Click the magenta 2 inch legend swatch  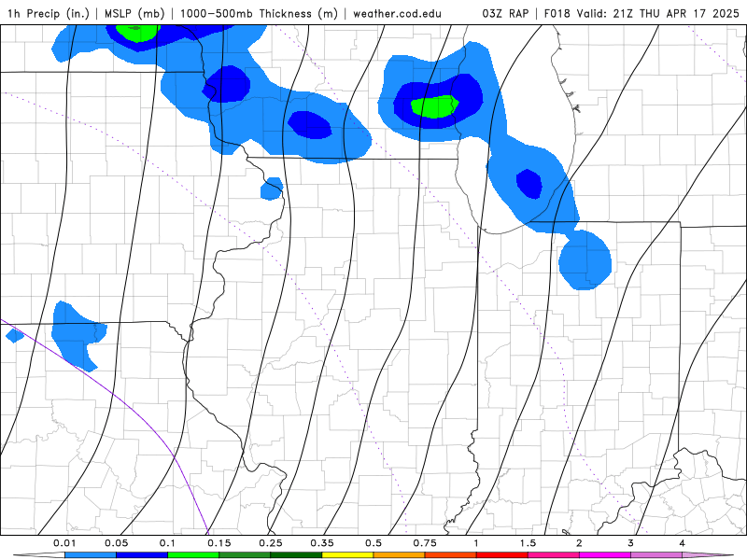click(605, 555)
